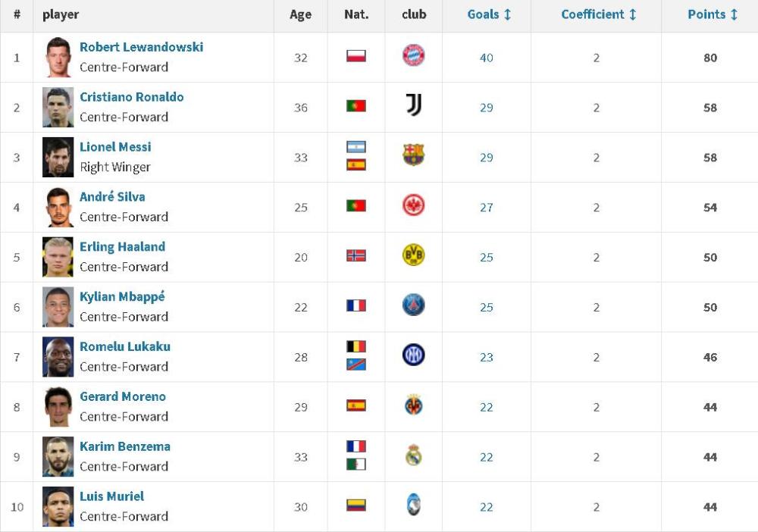Click Romelu Lukaku's portrait thumbnail
The width and height of the screenshot is (758, 532).
pyautogui.click(x=58, y=357)
